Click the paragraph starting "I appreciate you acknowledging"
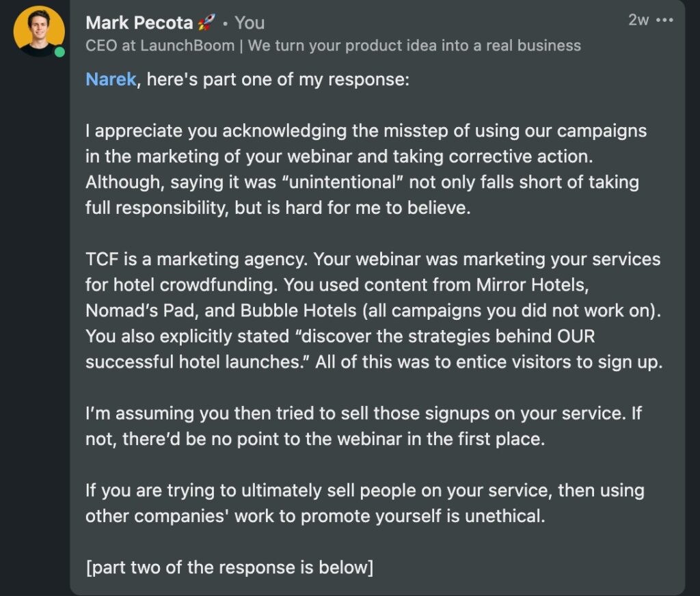700x596 pixels. coord(366,170)
